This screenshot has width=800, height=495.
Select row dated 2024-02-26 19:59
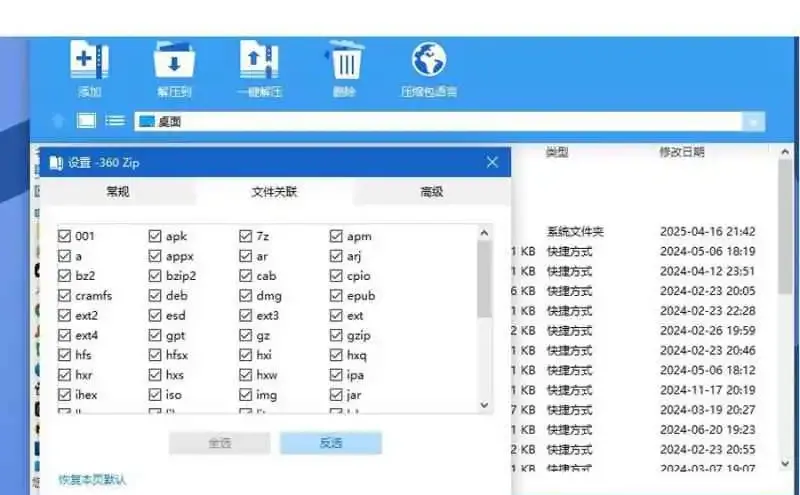click(644, 331)
